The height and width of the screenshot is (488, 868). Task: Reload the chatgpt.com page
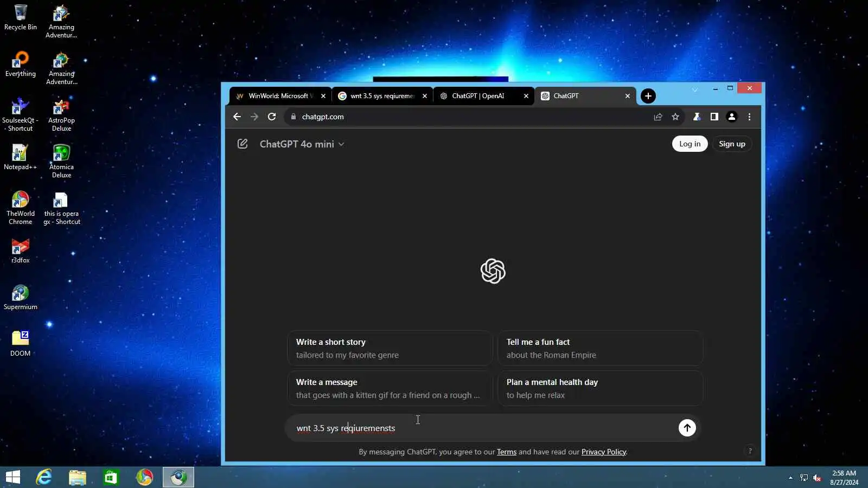pos(272,117)
